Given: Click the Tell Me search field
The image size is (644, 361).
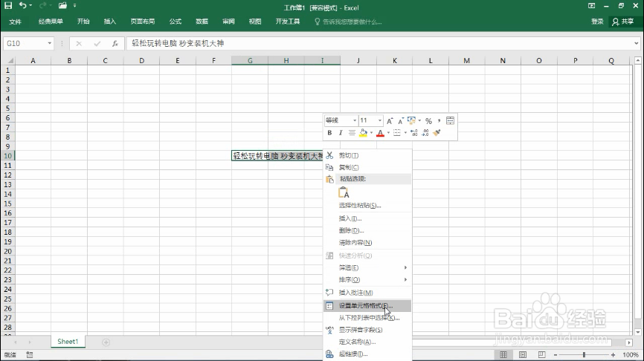Looking at the screenshot, I should 348,22.
